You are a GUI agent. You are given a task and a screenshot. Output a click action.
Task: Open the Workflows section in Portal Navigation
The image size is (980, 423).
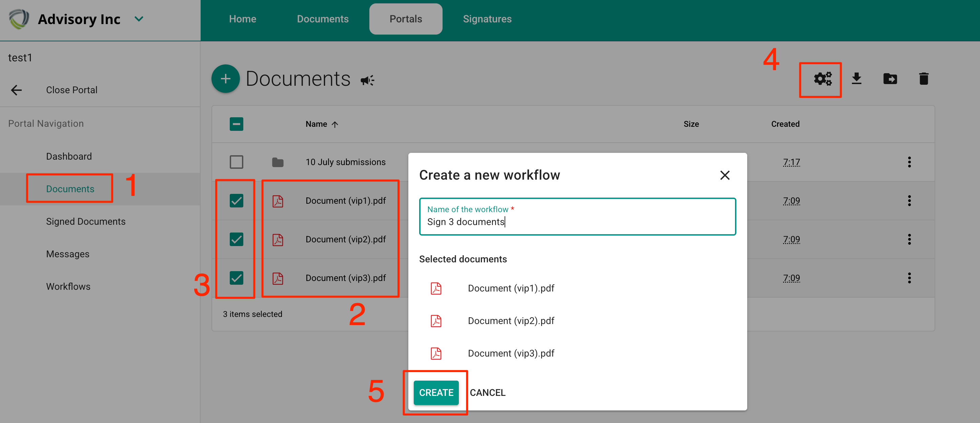[x=68, y=286]
